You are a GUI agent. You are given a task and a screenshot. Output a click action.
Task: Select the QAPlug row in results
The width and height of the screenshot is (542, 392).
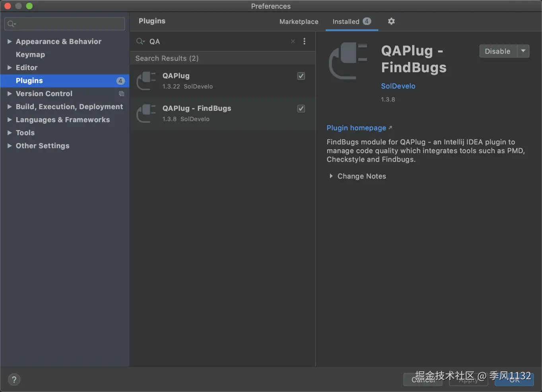click(x=223, y=81)
